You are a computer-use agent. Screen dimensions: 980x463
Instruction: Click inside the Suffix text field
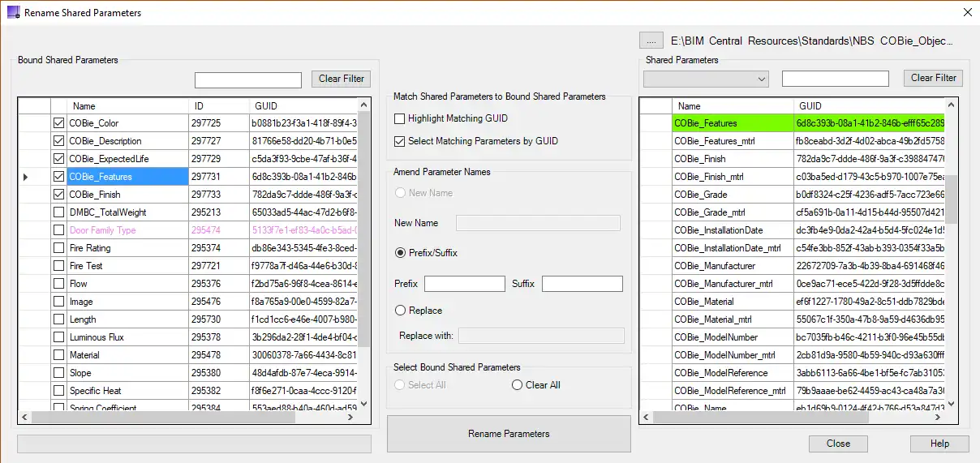(582, 284)
